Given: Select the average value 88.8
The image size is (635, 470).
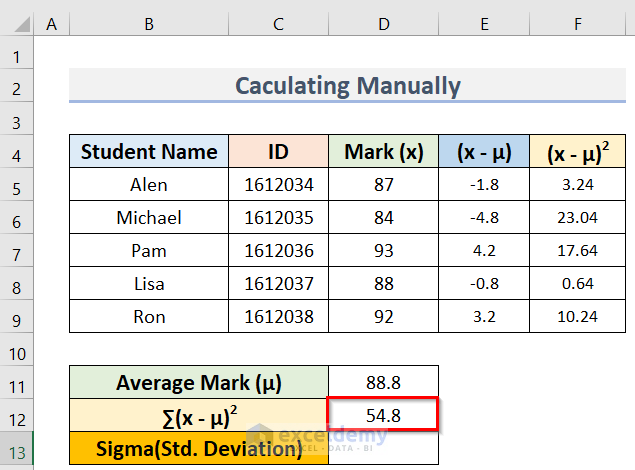Looking at the screenshot, I should (x=384, y=383).
